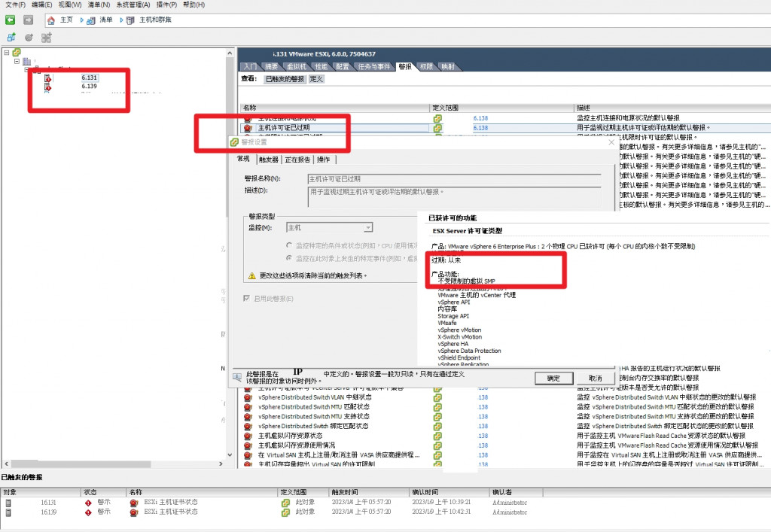The height and width of the screenshot is (532, 771).
Task: Click the home icon in the breadcrumb bar
Action: pyautogui.click(x=51, y=20)
